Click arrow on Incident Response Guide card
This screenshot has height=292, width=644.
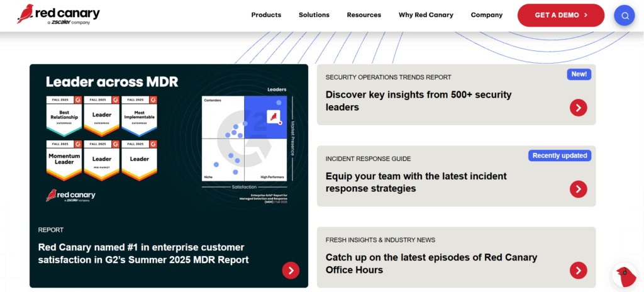[579, 189]
